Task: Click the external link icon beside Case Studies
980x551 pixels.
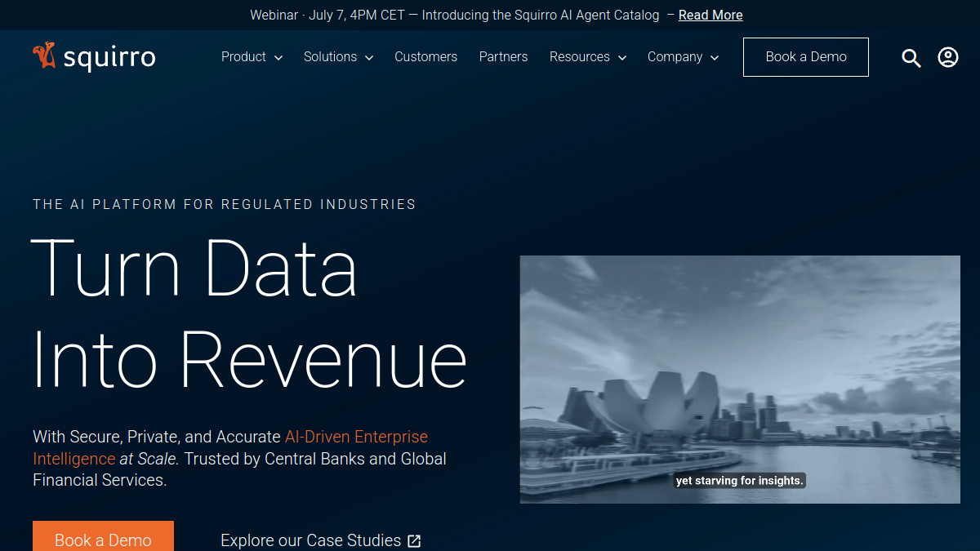Action: tap(414, 540)
